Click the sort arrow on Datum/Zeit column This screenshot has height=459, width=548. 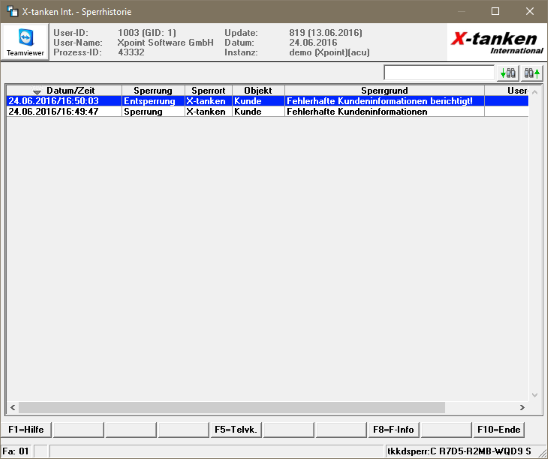click(x=37, y=92)
